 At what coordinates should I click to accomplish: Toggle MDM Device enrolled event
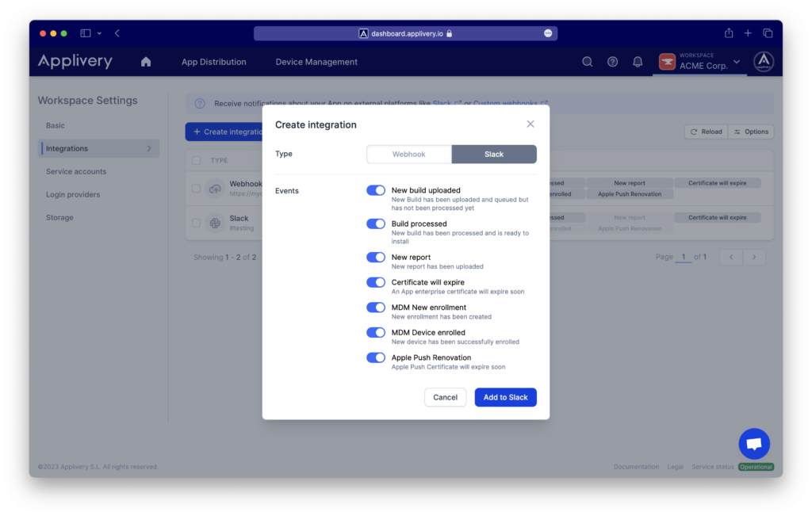[x=376, y=332]
